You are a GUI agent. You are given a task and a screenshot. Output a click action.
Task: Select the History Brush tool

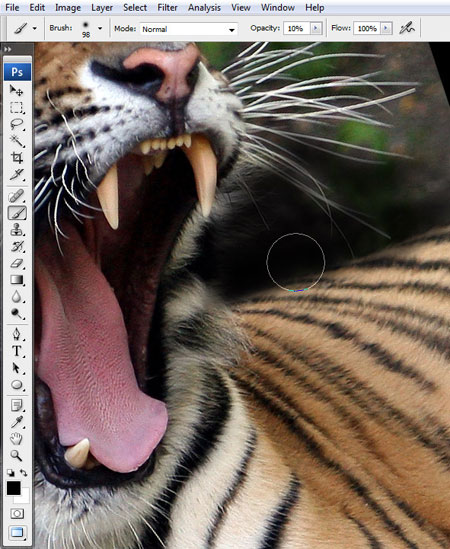pos(16,247)
